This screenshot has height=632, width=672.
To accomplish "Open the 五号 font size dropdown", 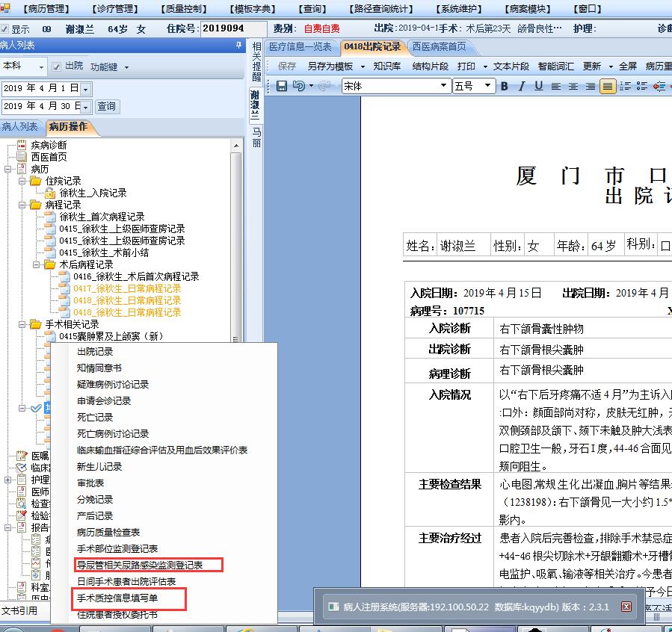I will point(487,86).
